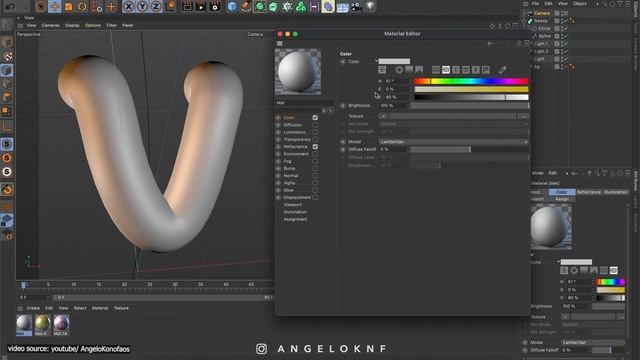
Task: Open Material Editor hamburger menu
Action: click(x=280, y=43)
